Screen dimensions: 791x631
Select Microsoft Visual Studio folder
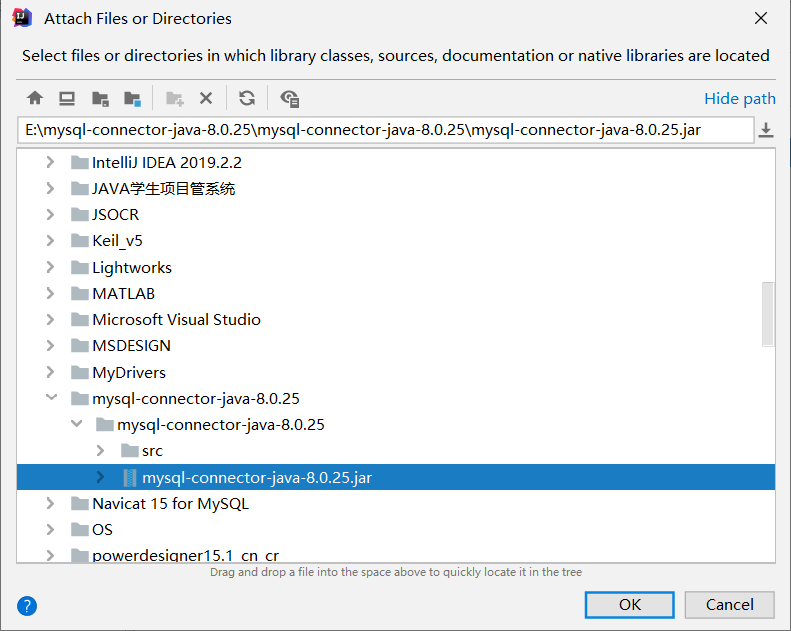[176, 320]
